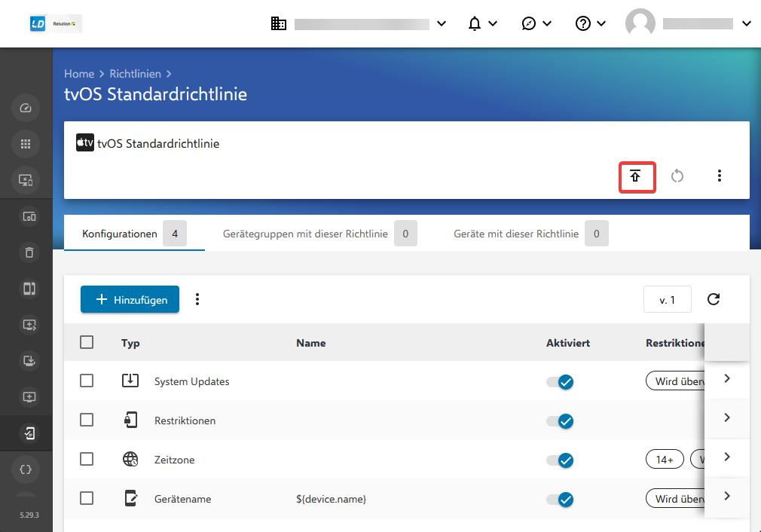Refresh the configurations list
Image resolution: width=761 pixels, height=532 pixels.
(x=714, y=299)
